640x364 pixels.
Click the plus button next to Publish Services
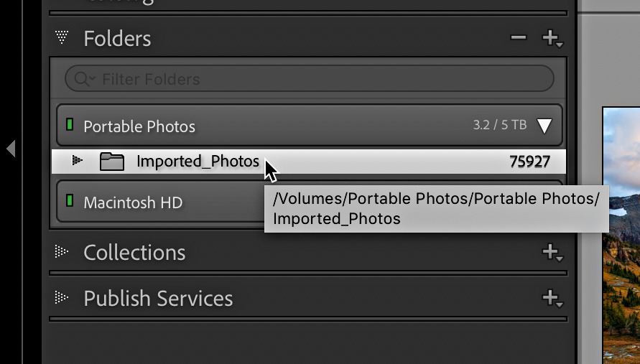tap(551, 298)
